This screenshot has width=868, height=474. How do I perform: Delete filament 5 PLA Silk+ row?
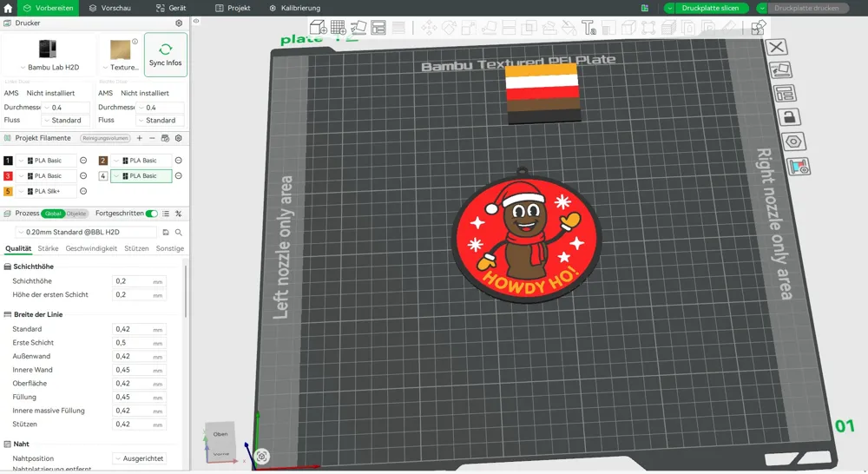click(83, 191)
